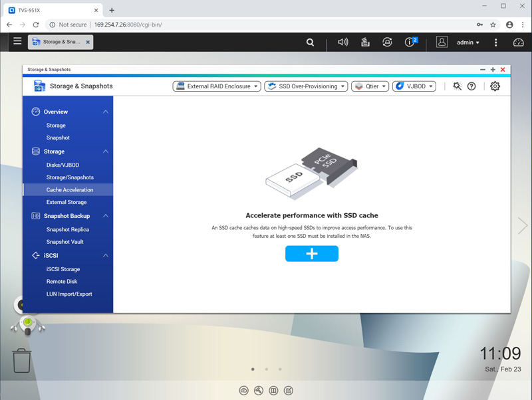Open the QTS main menu hamburger icon

point(17,41)
